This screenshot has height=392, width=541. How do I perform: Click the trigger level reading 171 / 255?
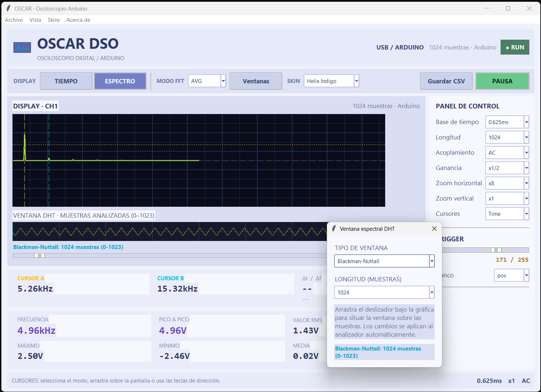click(x=512, y=260)
